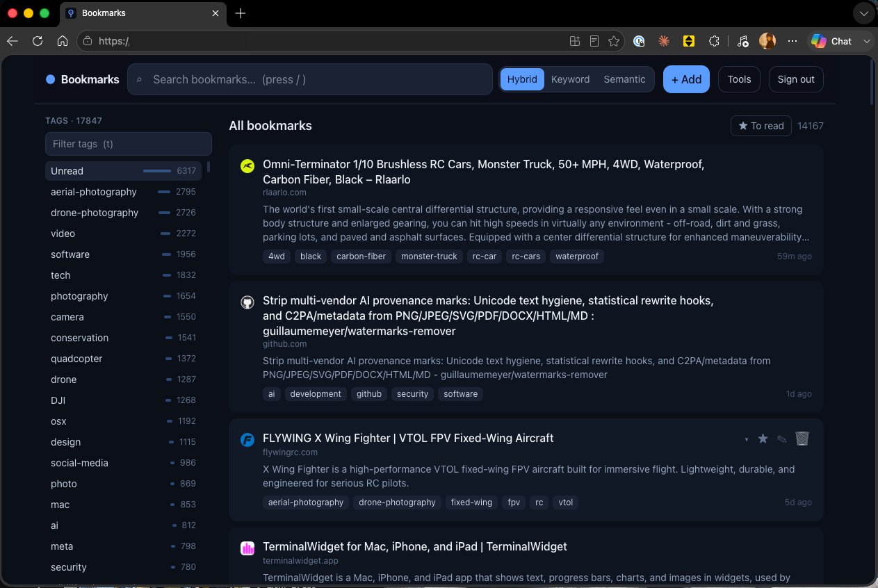Focus the Search bookmarks input field

(x=310, y=79)
